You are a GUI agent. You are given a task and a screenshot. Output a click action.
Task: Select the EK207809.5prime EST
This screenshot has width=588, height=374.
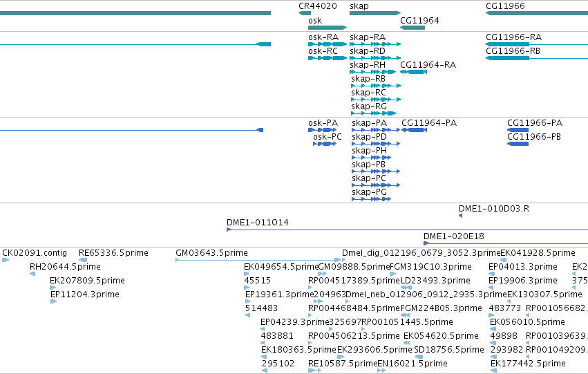click(x=53, y=288)
